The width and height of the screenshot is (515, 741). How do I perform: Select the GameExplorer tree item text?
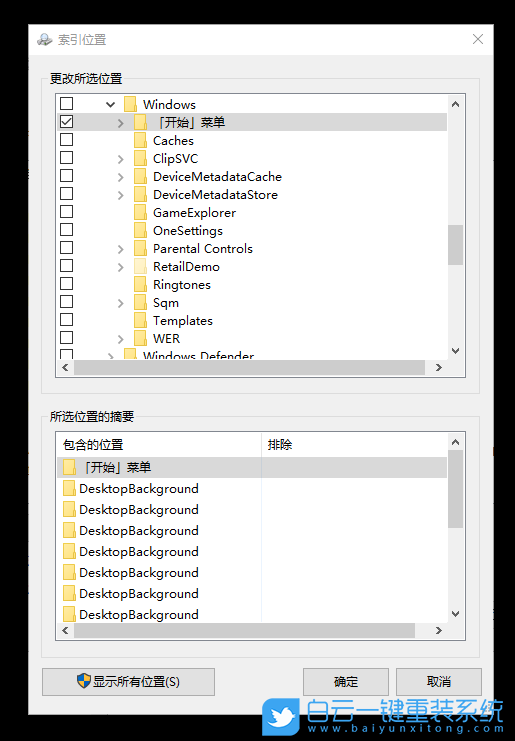194,213
